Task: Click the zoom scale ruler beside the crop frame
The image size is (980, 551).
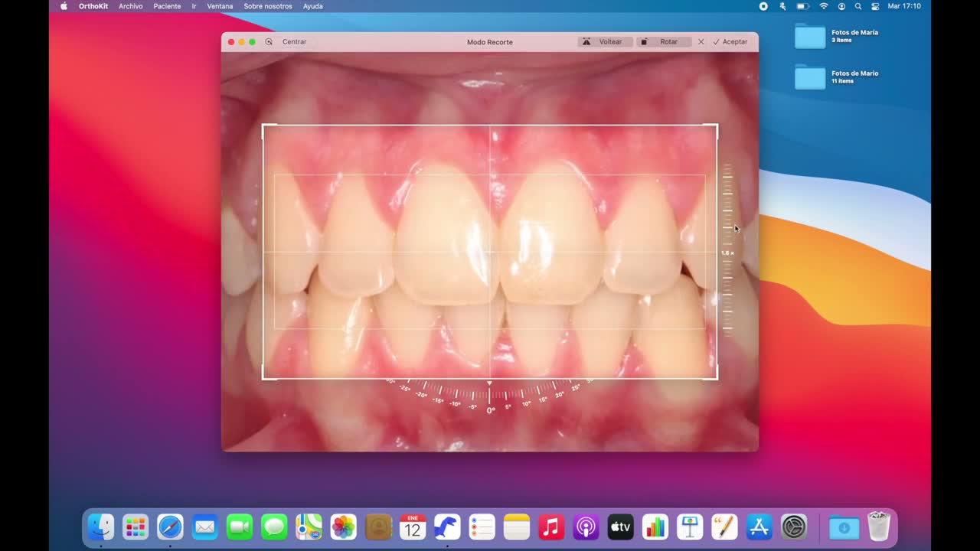Action: (x=727, y=250)
